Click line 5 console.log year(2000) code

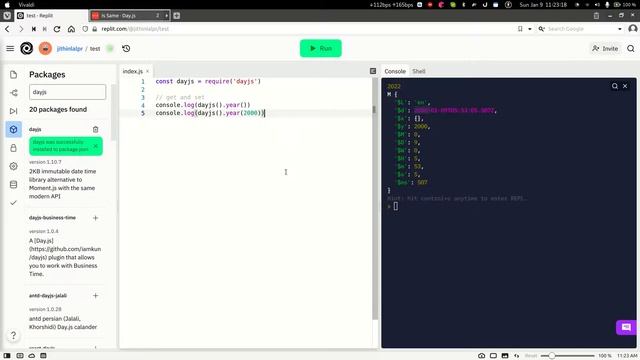210,113
